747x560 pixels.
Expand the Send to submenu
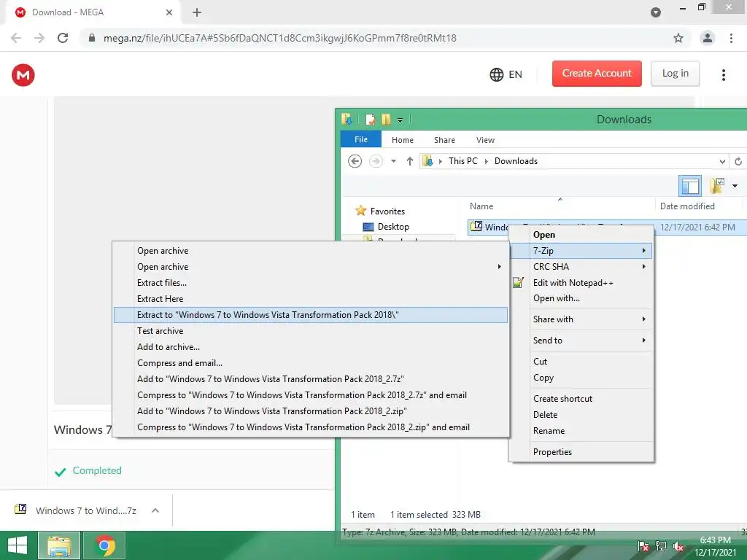tap(581, 341)
